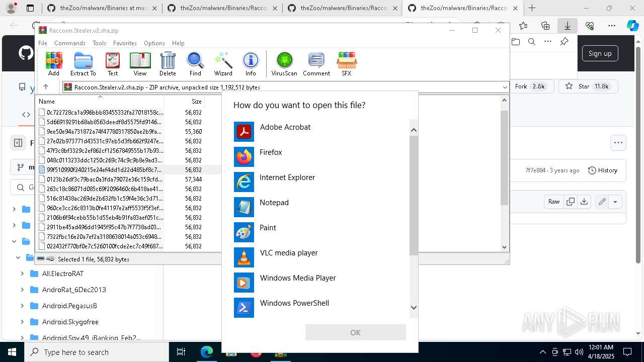Go up one folder level arrow
This screenshot has height=362, width=644.
point(46,87)
